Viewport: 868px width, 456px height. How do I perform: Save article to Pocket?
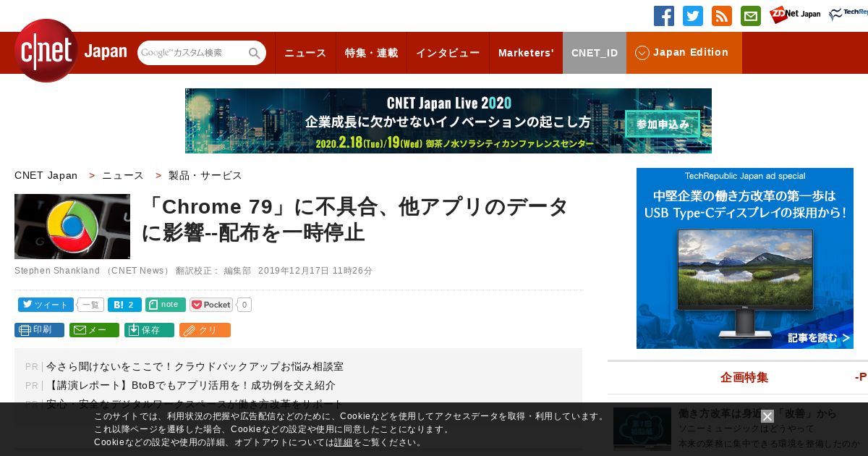(211, 305)
